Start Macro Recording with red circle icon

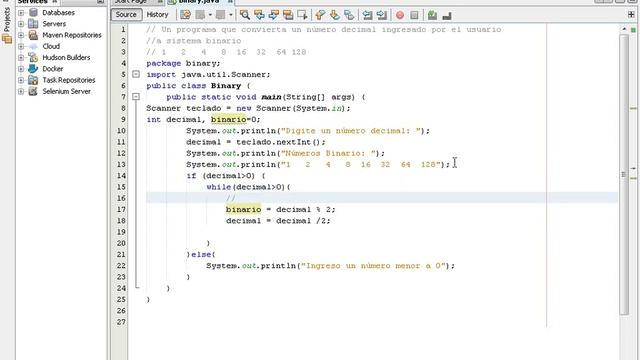coord(400,15)
